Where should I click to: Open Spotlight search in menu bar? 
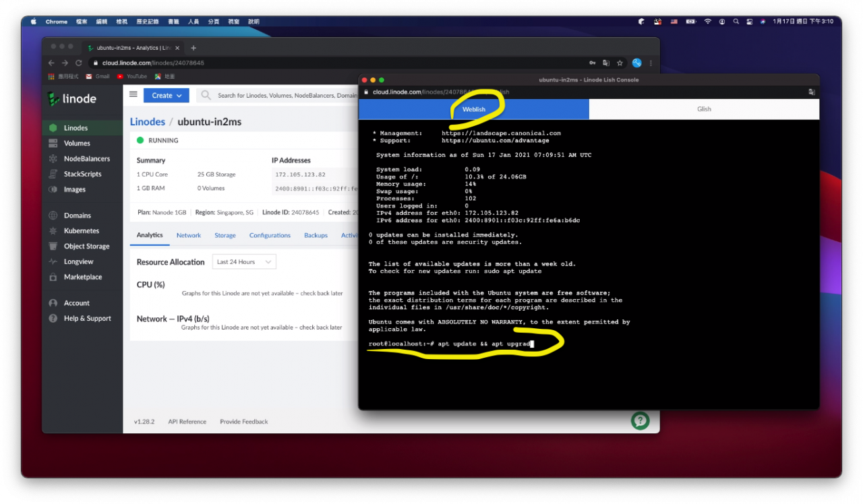tap(736, 22)
